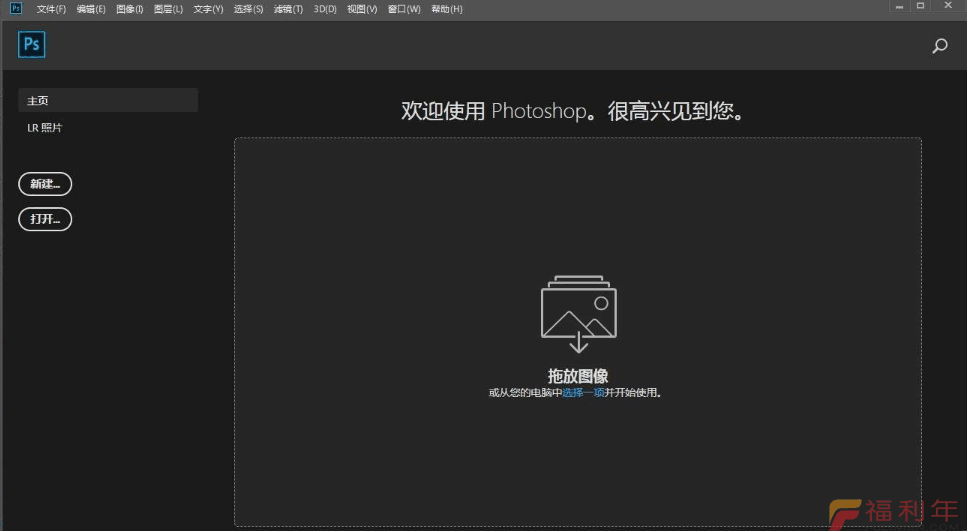The width and height of the screenshot is (967, 531).
Task: Open the 文字(Y) menu
Action: [208, 9]
